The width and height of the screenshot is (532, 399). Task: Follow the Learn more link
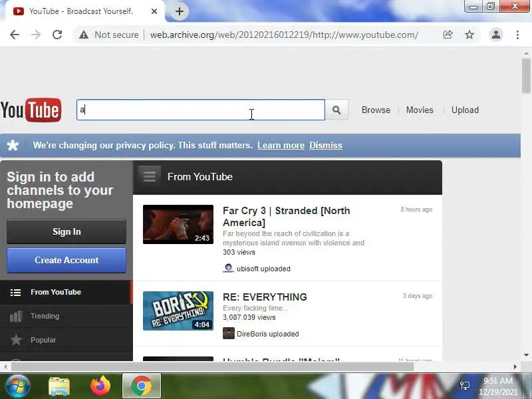pos(281,145)
